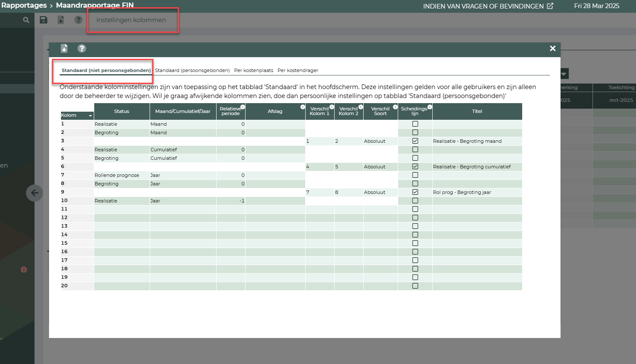This screenshot has height=364, width=636.
Task: Click Instellingen kolommen button
Action: point(131,20)
